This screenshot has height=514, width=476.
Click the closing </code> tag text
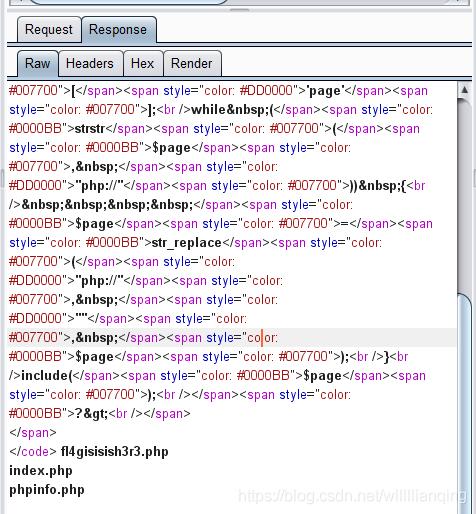pos(33,452)
